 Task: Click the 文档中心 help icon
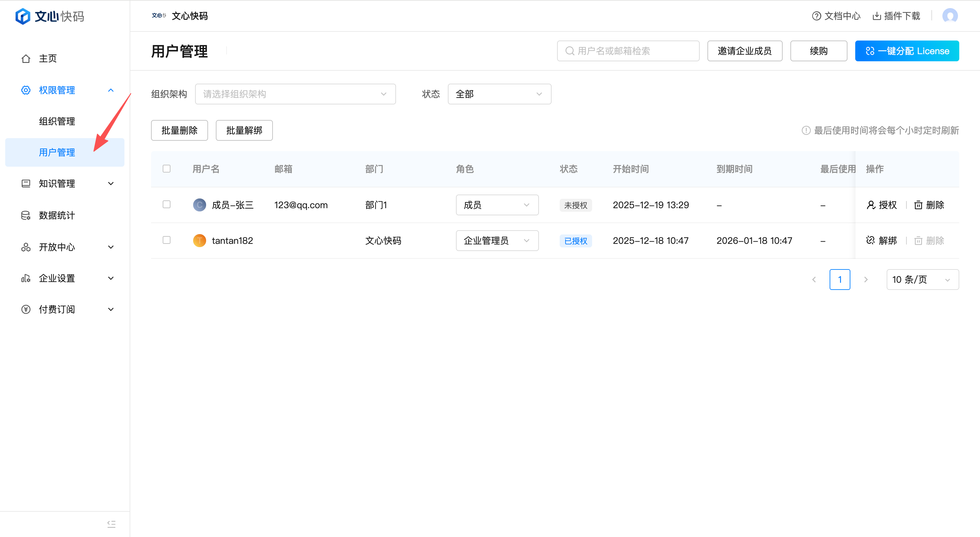point(816,16)
